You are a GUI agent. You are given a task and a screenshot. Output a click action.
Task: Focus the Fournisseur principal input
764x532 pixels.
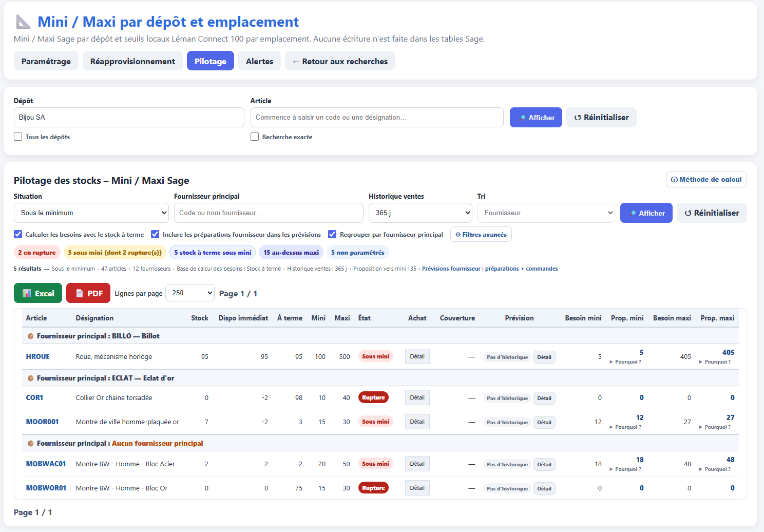pyautogui.click(x=269, y=213)
